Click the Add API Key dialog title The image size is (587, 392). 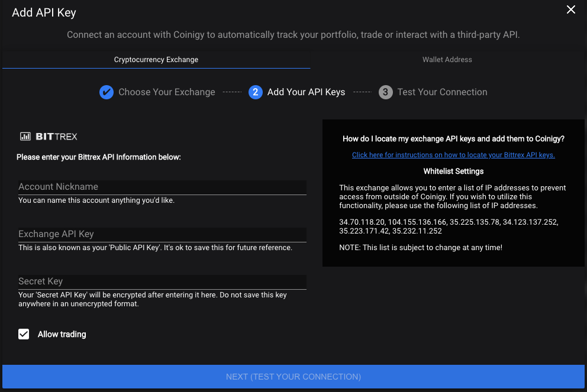(x=44, y=12)
